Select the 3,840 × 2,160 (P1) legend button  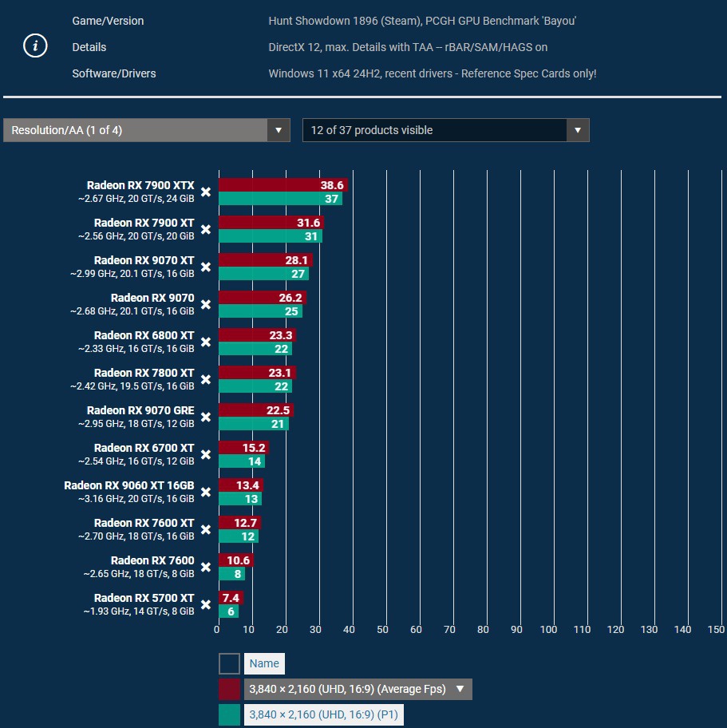323,714
